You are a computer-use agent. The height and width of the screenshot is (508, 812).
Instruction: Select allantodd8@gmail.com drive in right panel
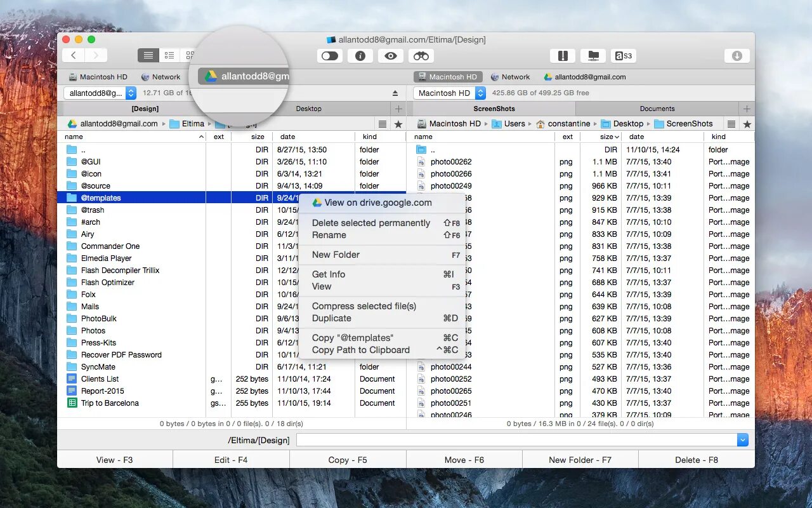coord(584,77)
